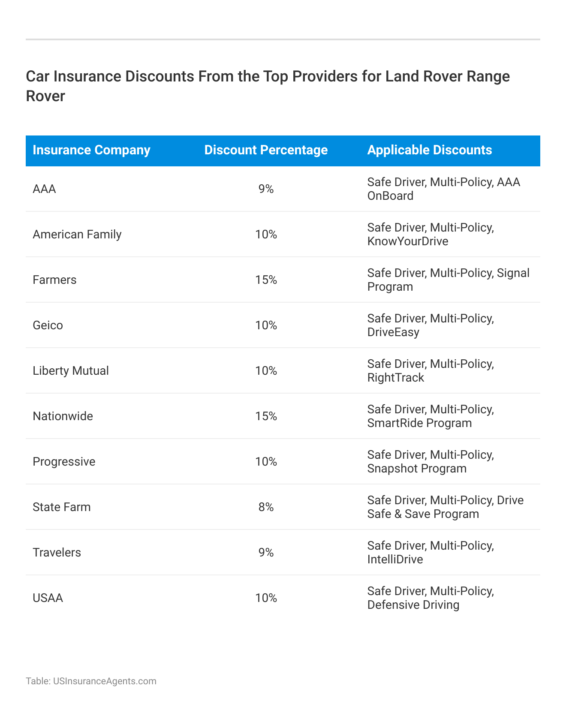Click the State Farm row label
This screenshot has width=566, height=728.
(x=62, y=507)
